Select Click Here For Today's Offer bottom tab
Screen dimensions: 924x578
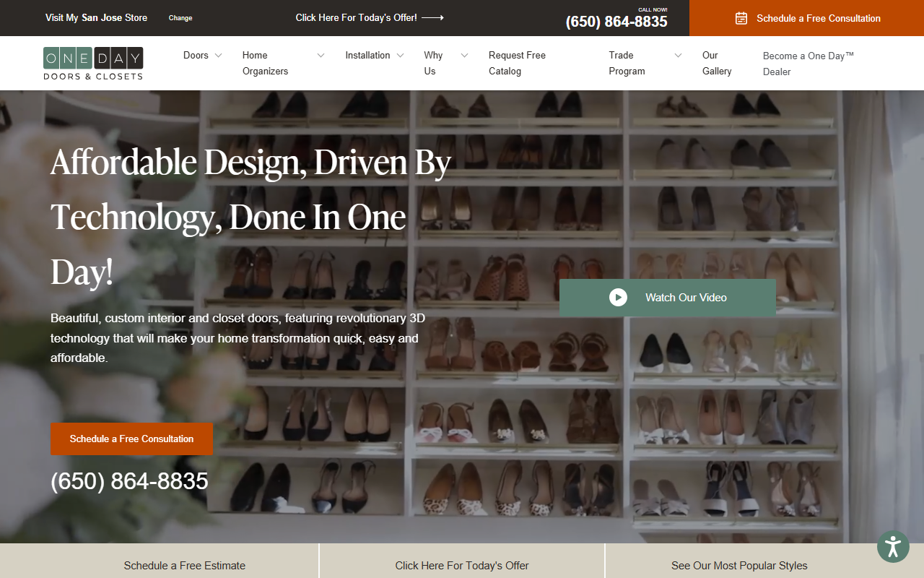click(x=462, y=565)
